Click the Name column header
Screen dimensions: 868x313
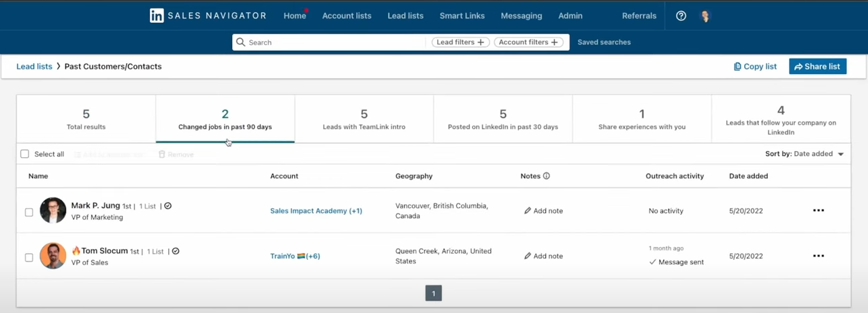coord(38,176)
